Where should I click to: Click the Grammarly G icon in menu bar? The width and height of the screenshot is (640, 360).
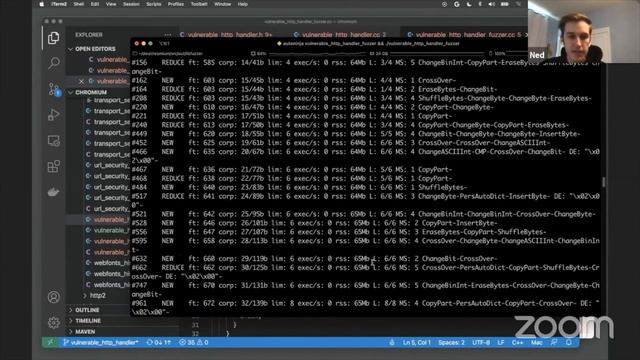(457, 4)
